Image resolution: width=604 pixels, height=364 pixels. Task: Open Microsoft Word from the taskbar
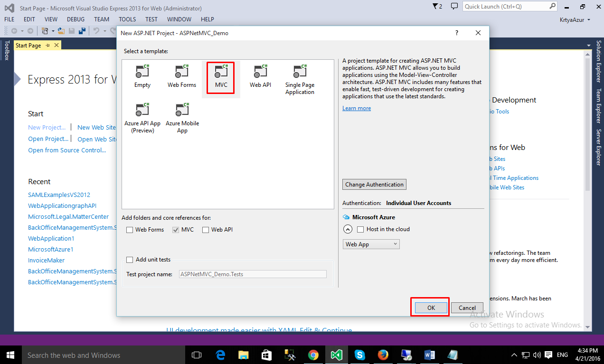(x=429, y=355)
